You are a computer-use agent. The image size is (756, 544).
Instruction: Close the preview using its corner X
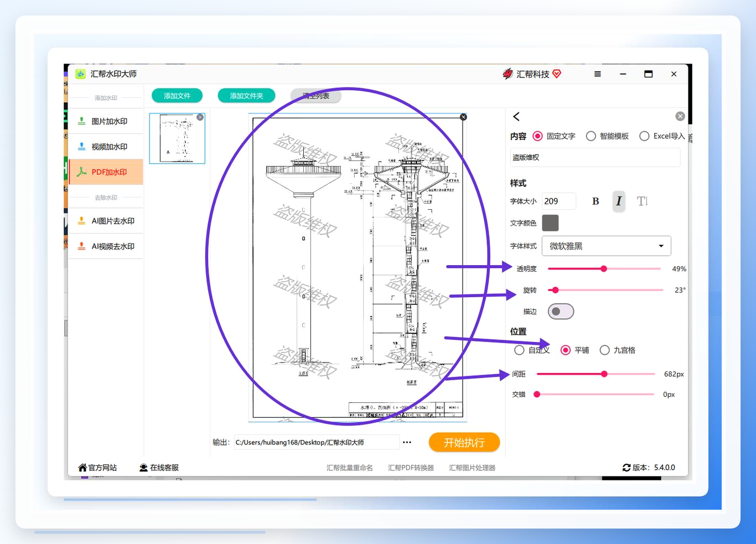[x=463, y=117]
